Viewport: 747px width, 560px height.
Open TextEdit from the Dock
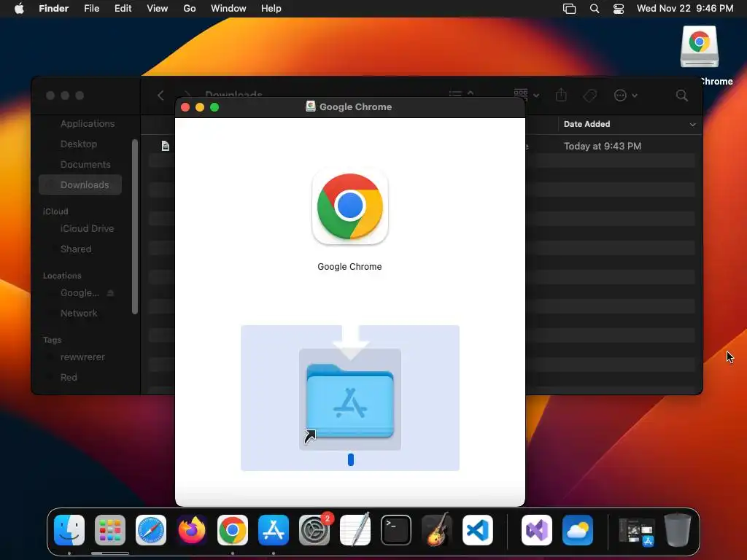355,529
